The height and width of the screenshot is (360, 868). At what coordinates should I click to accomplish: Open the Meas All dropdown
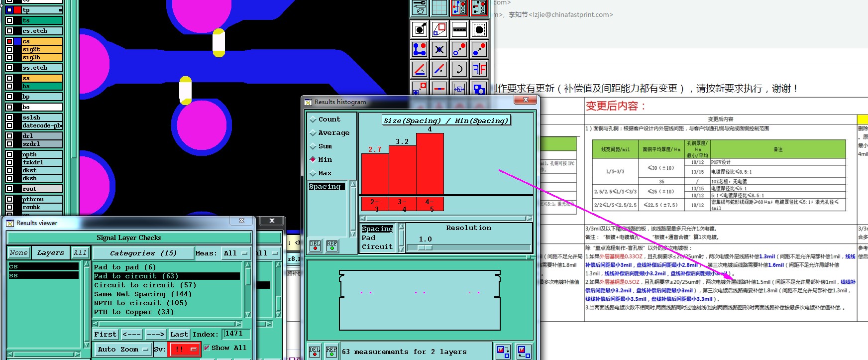coord(235,253)
